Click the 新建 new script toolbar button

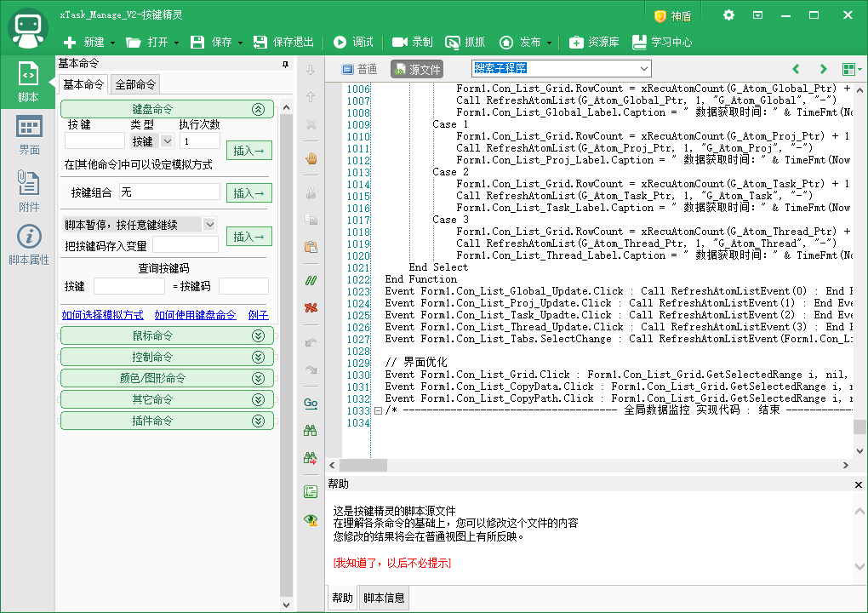pos(84,42)
